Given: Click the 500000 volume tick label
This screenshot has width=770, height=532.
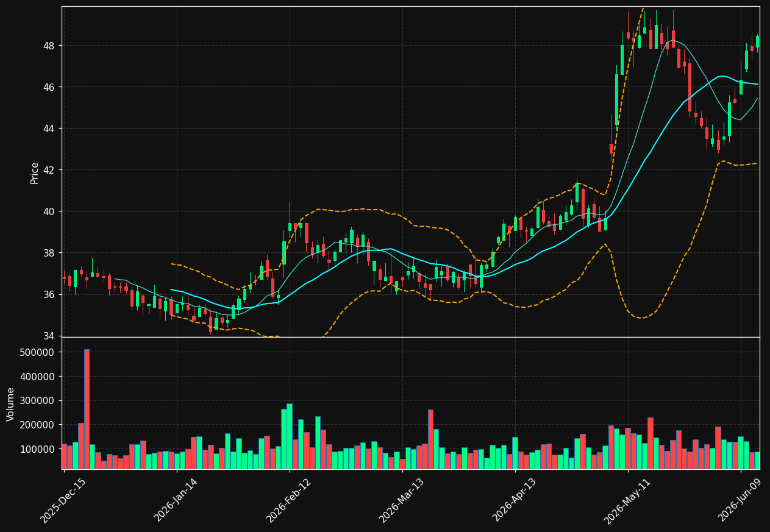Looking at the screenshot, I should click(x=38, y=352).
